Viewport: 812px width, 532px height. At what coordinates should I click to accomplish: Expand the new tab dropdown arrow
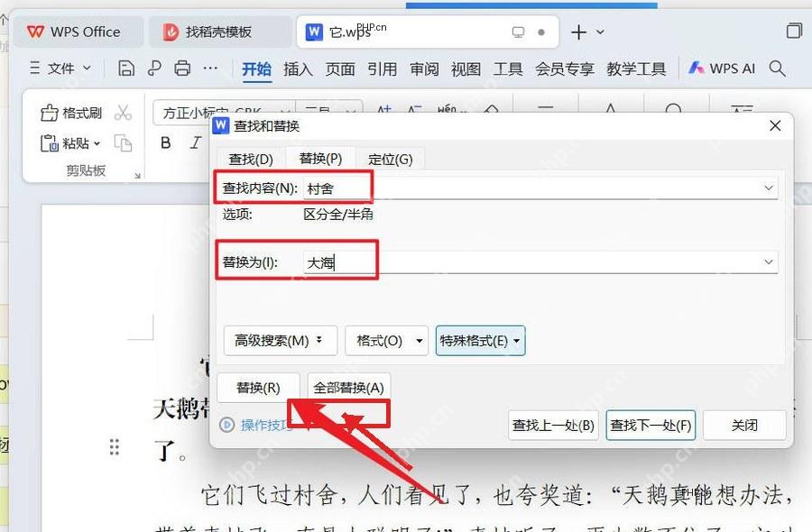[600, 32]
